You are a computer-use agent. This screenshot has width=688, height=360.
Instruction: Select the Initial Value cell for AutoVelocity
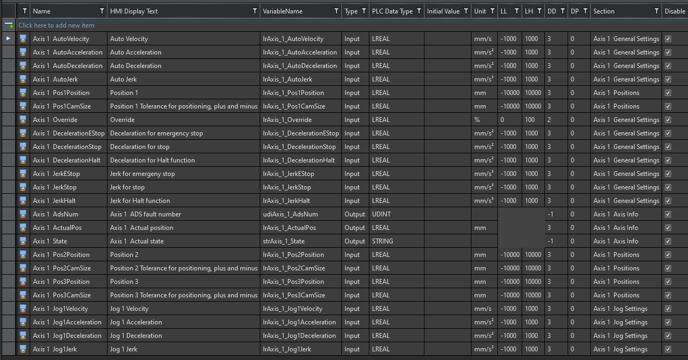[x=448, y=39]
